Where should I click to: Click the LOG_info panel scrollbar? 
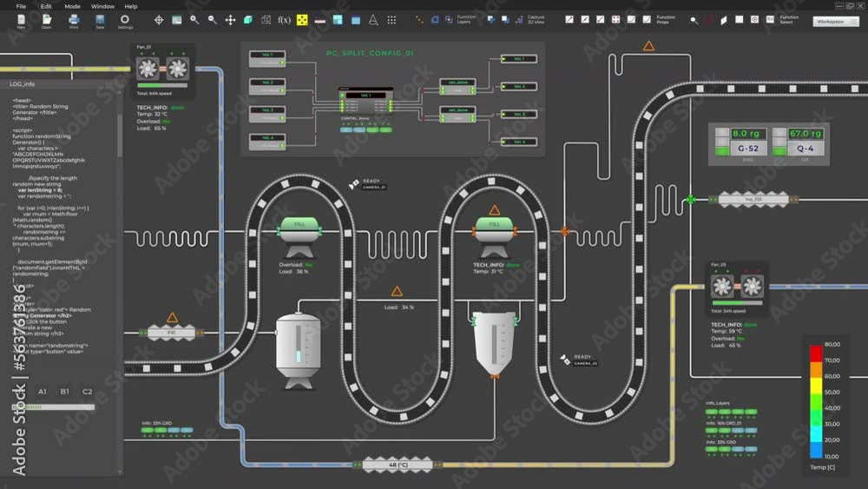coord(120,135)
